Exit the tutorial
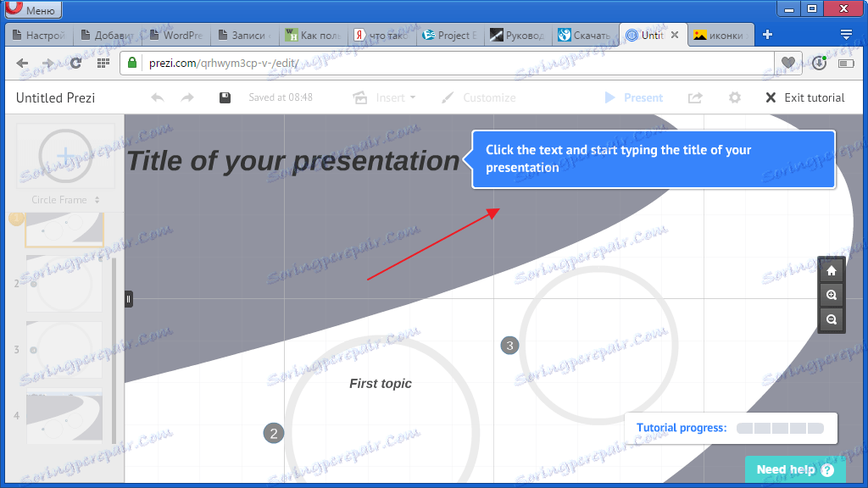Image resolution: width=868 pixels, height=488 pixels. (x=805, y=98)
